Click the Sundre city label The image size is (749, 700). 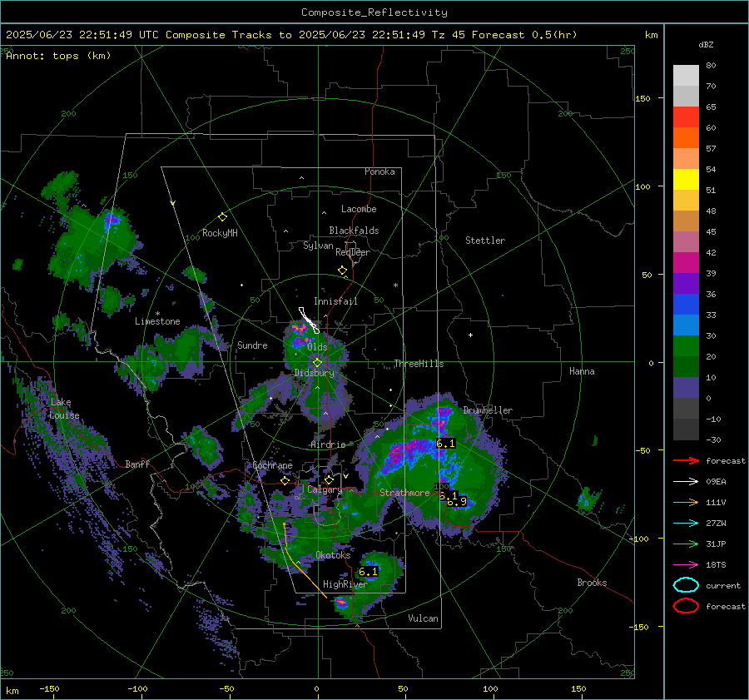point(252,345)
